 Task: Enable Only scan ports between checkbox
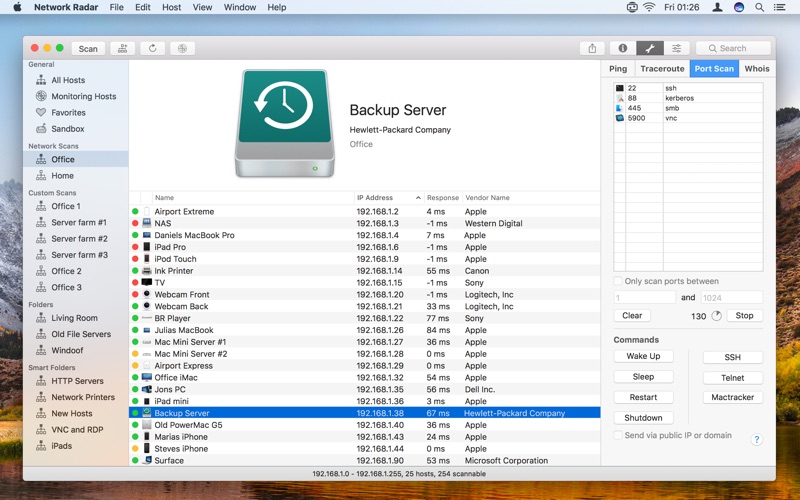click(x=618, y=282)
